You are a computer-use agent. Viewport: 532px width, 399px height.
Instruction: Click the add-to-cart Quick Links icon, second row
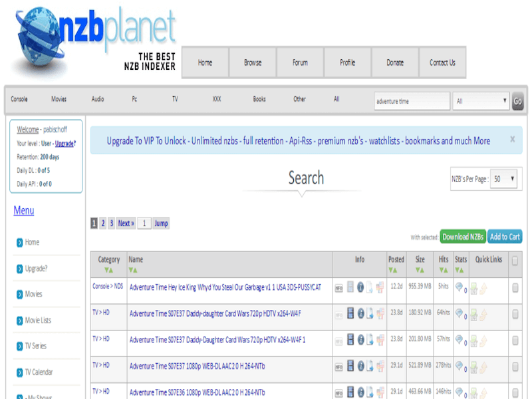point(483,314)
